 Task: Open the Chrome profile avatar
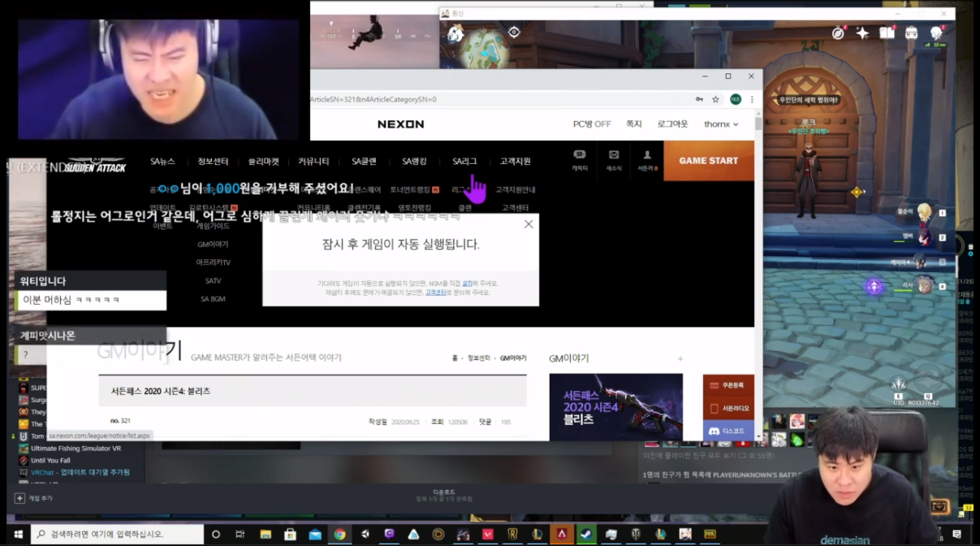coord(736,99)
